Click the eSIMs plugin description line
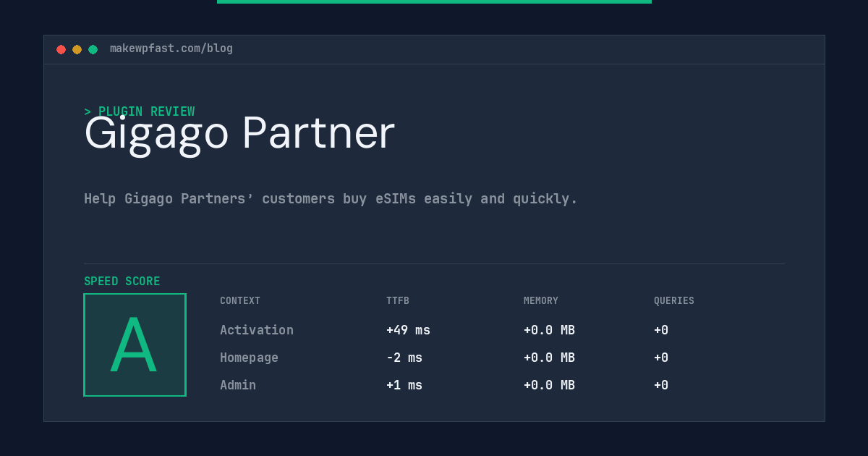This screenshot has width=868, height=456. pos(331,198)
